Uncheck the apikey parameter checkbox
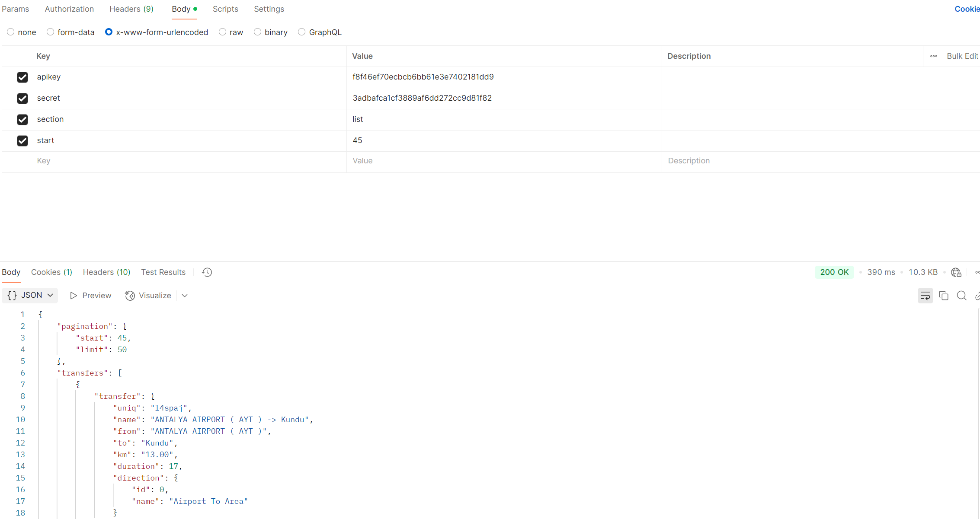Image resolution: width=980 pixels, height=519 pixels. 22,77
